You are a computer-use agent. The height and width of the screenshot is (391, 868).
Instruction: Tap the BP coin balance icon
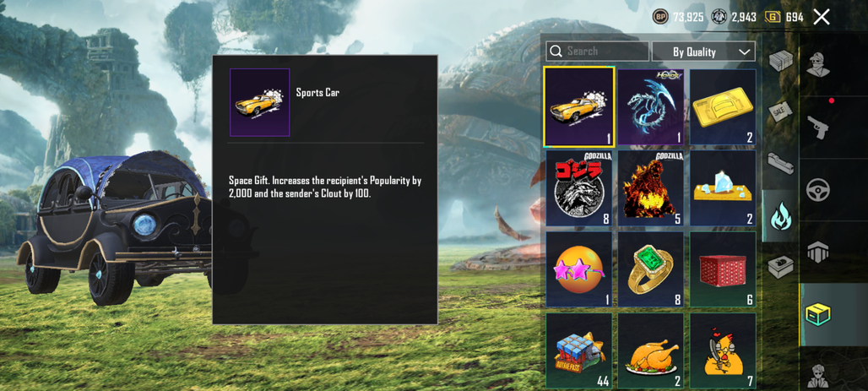[x=660, y=17]
